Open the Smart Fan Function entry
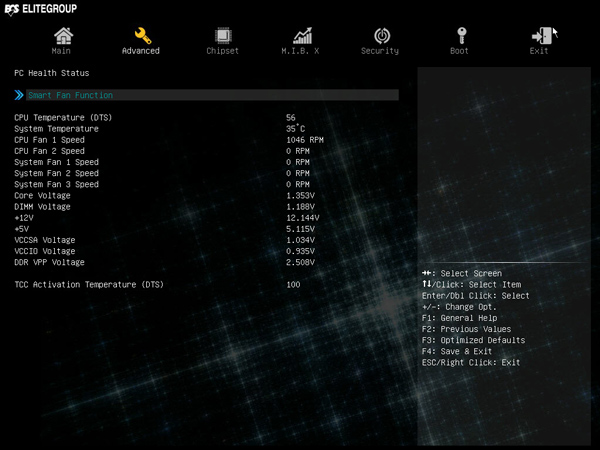The height and width of the screenshot is (450, 600). (212, 95)
